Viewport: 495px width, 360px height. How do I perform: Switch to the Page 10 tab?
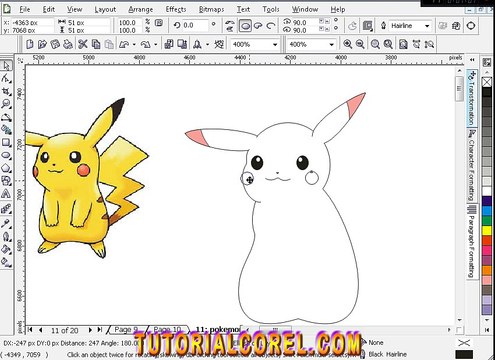coord(168,330)
